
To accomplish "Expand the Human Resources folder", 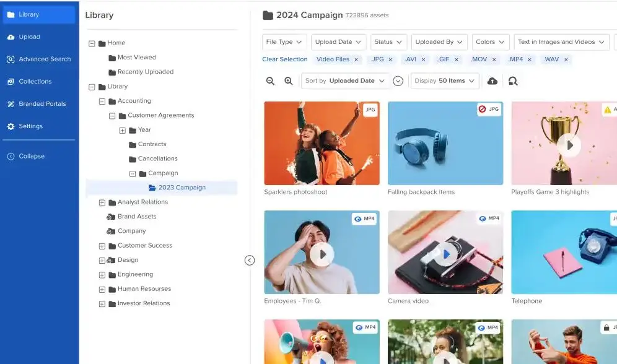I will pos(102,290).
